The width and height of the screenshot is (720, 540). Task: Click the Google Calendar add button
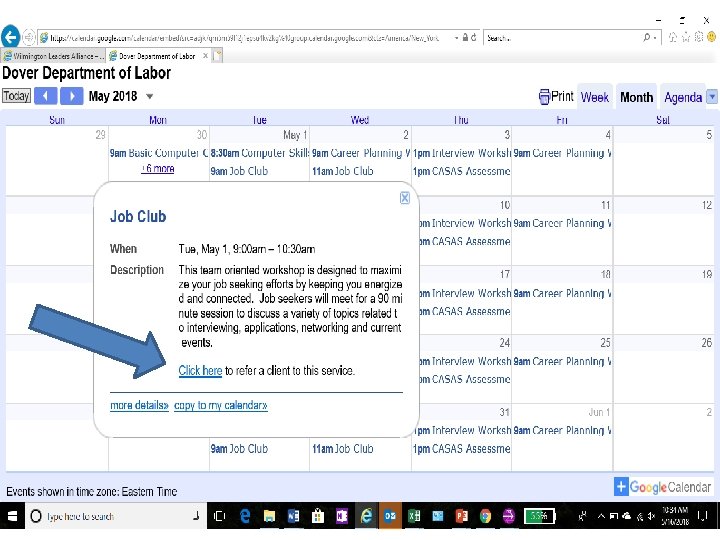pos(662,486)
